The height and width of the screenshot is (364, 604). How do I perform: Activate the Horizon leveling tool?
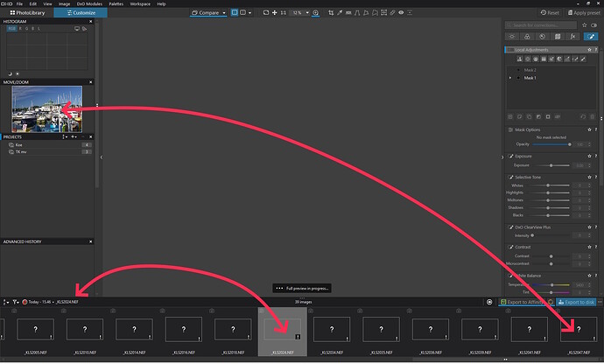pos(348,13)
